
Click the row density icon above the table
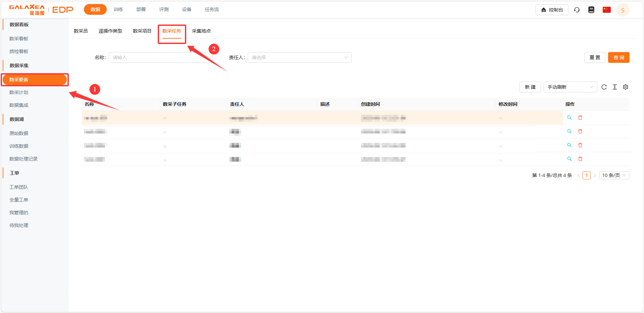(615, 87)
